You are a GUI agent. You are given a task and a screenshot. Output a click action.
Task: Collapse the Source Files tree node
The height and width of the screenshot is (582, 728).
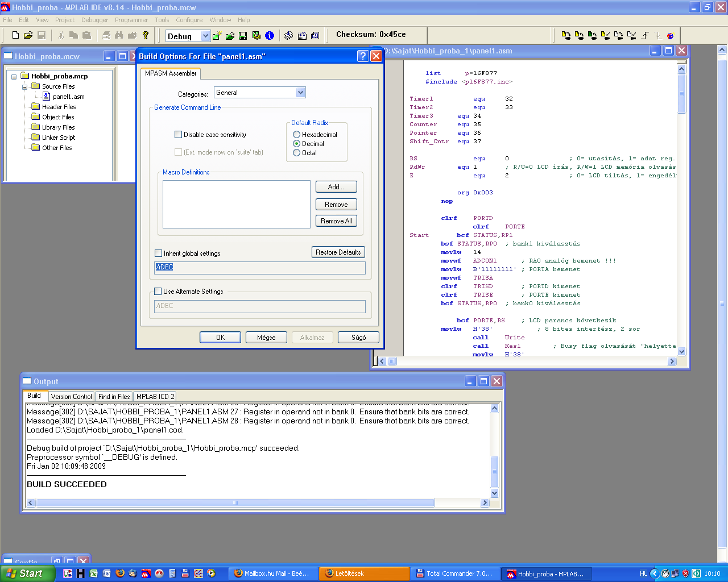pyautogui.click(x=25, y=87)
